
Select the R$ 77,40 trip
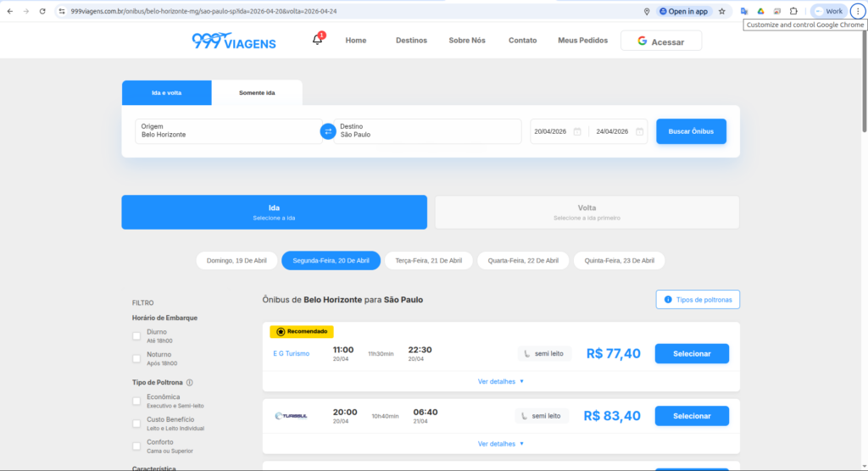point(691,353)
